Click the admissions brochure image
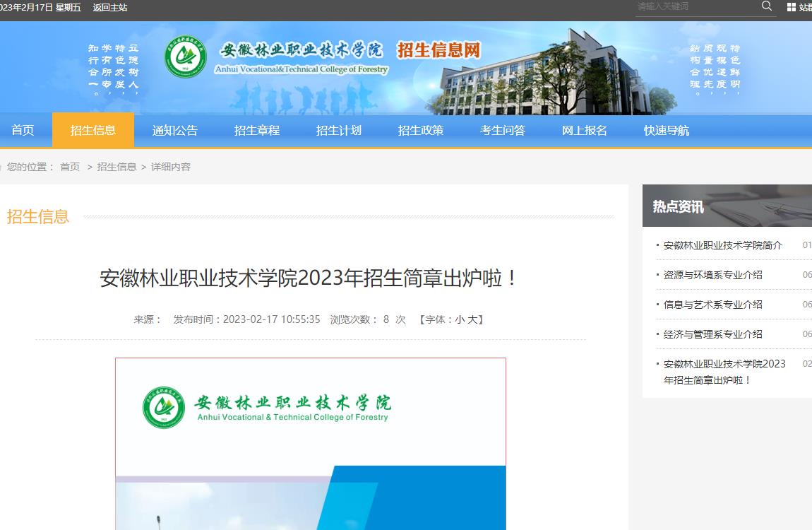 (x=311, y=444)
